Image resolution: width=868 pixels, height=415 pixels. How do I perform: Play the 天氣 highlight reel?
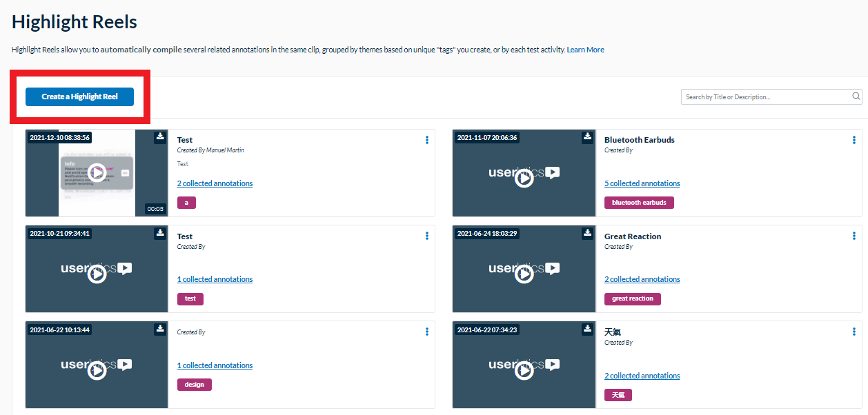pos(524,370)
